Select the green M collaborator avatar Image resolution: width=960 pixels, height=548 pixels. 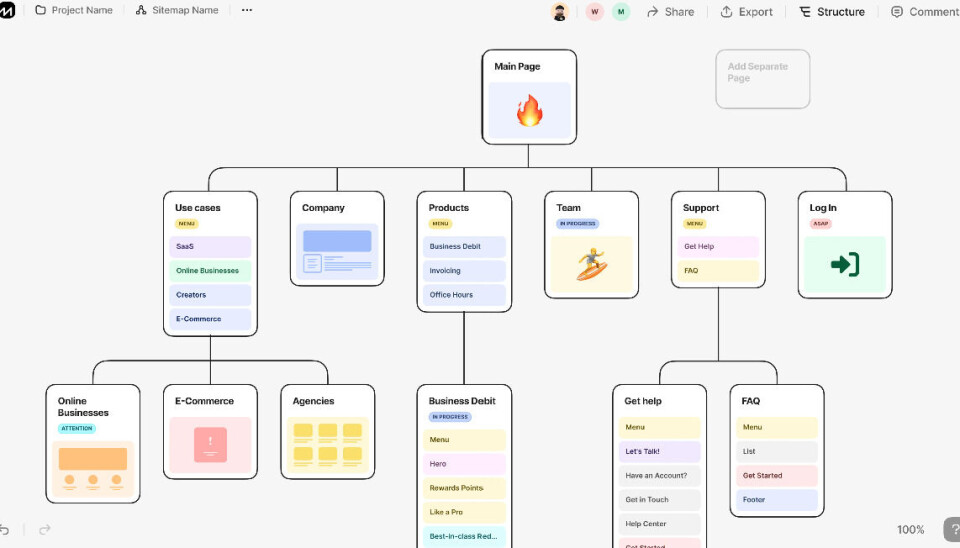(x=621, y=12)
